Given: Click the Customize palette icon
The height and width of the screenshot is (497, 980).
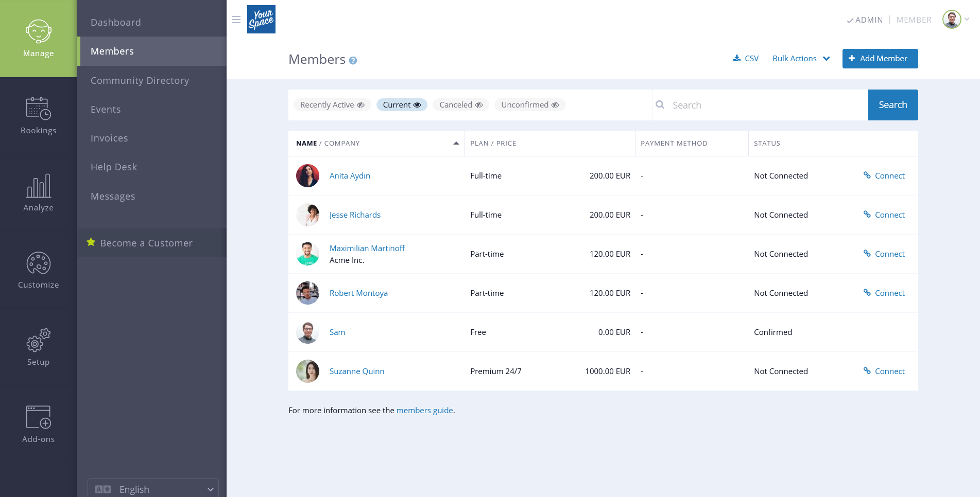Looking at the screenshot, I should point(38,263).
